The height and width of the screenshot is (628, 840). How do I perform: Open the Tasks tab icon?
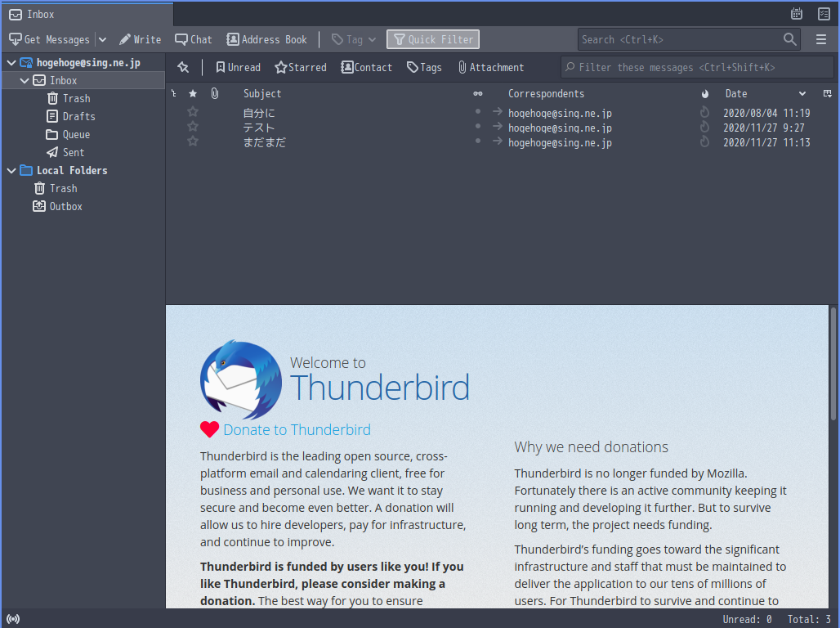tap(824, 14)
